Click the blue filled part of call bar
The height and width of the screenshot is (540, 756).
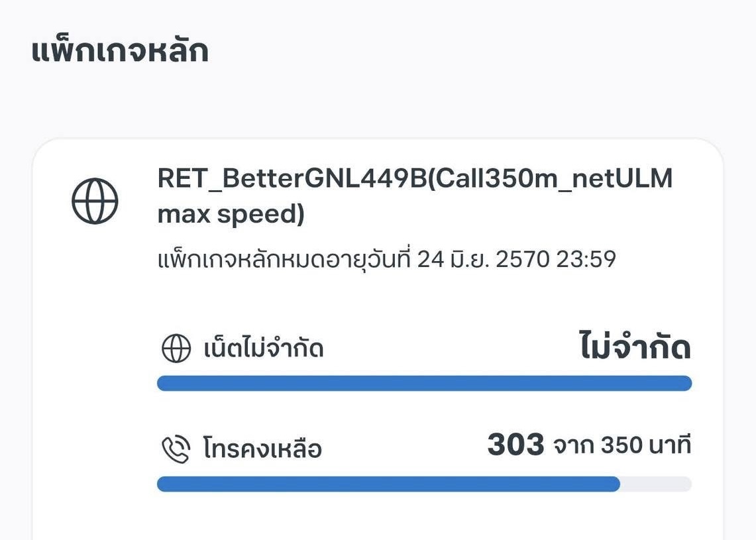click(x=389, y=484)
